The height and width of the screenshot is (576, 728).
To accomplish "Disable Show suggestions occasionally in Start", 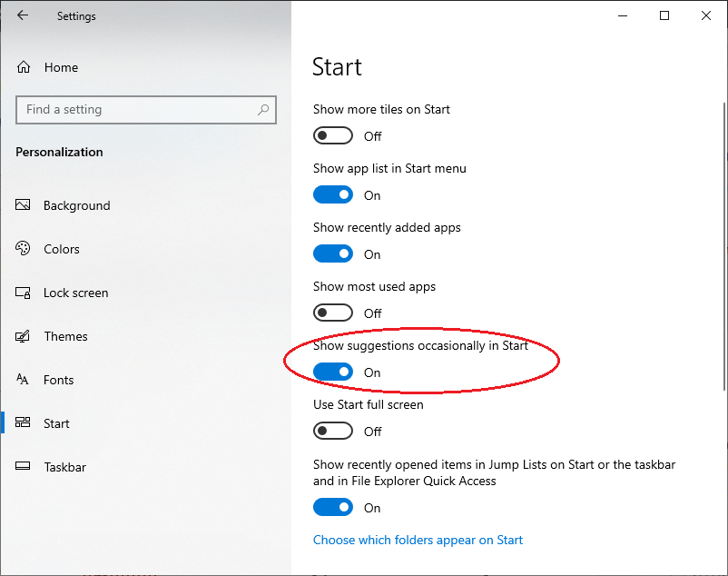I will click(x=333, y=372).
